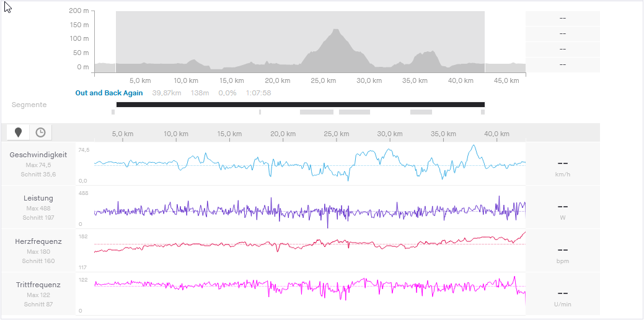Image resolution: width=644 pixels, height=320 pixels.
Task: Switch the x-axis to time with the clock icon
Action: tap(40, 132)
